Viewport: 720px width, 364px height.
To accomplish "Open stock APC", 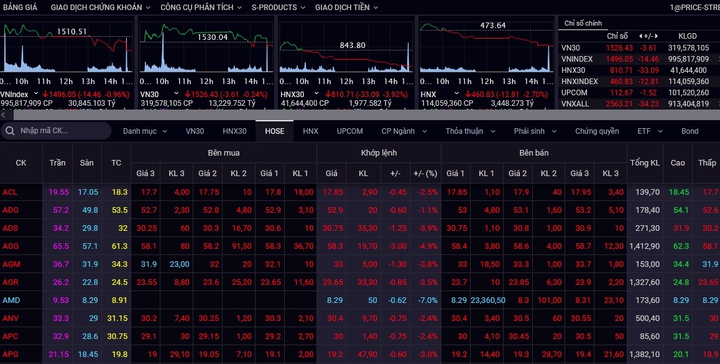I will pos(11,336).
